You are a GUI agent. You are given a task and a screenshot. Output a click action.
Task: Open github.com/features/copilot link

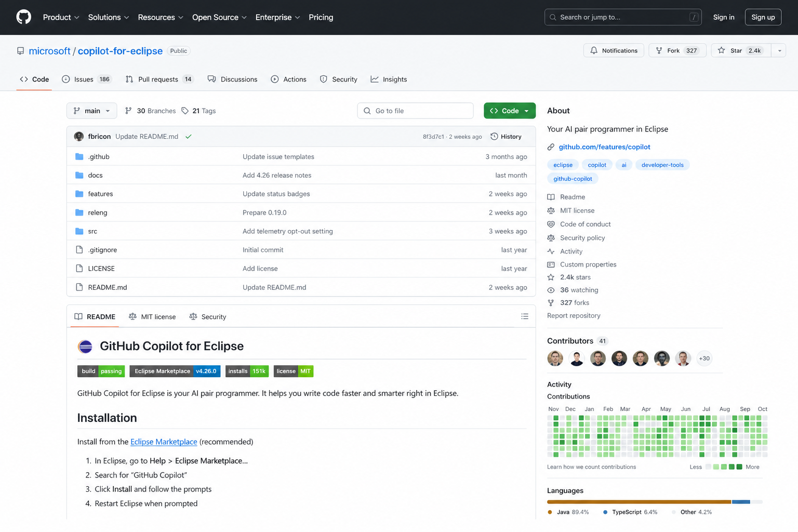click(604, 147)
